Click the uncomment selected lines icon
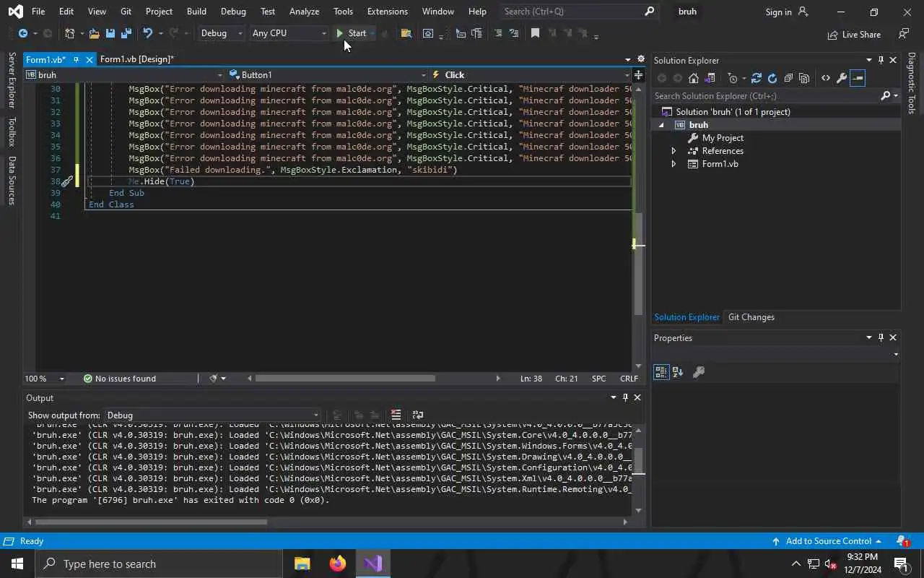The image size is (924, 578). point(514,33)
